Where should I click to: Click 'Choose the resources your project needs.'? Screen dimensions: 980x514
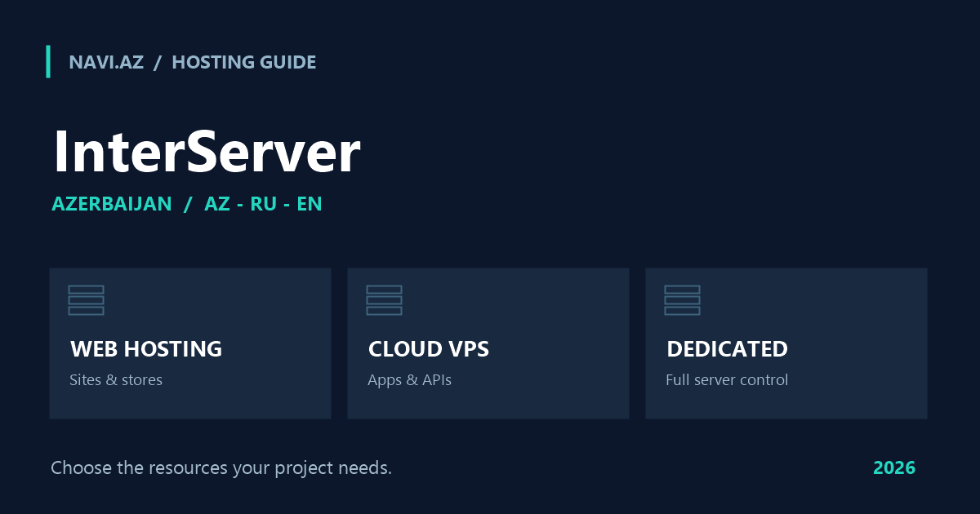tap(221, 468)
